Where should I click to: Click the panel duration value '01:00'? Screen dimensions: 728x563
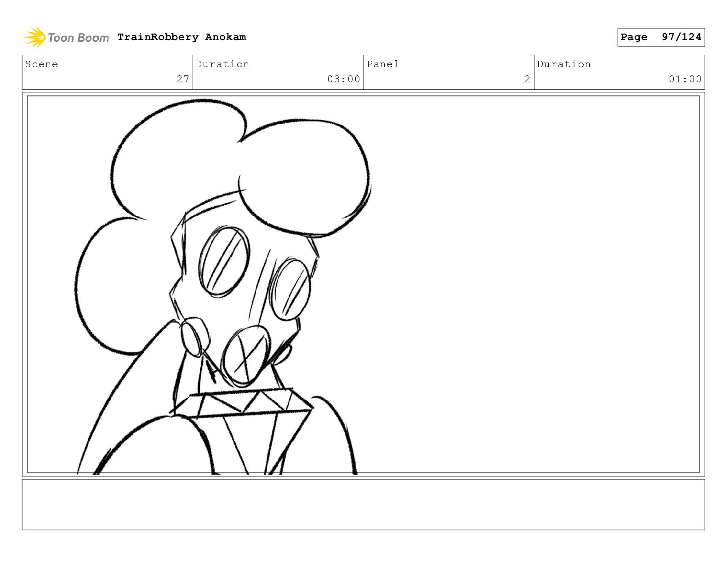[x=685, y=79]
